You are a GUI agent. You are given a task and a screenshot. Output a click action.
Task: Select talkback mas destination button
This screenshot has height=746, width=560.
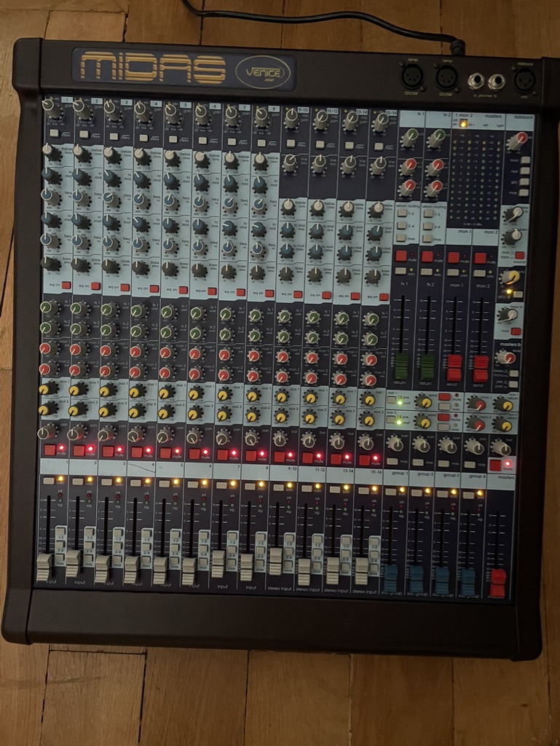[524, 192]
